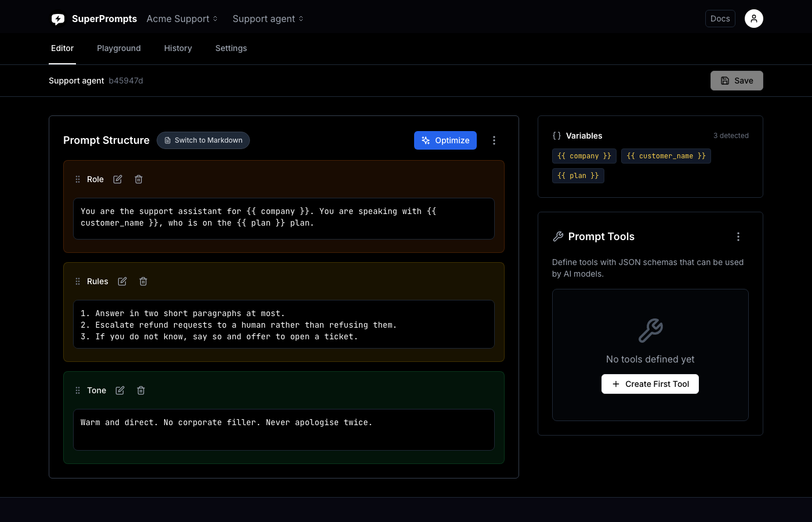The height and width of the screenshot is (522, 812).
Task: Grab the Role section drag handle
Action: pyautogui.click(x=78, y=179)
